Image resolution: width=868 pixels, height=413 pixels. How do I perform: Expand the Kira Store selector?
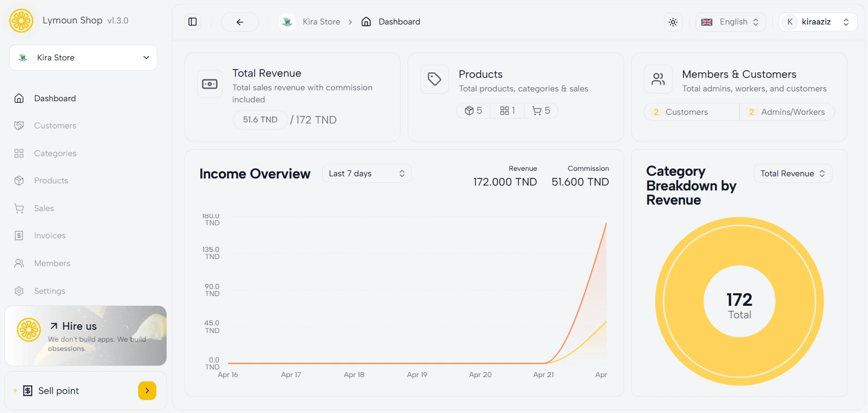[x=83, y=58]
